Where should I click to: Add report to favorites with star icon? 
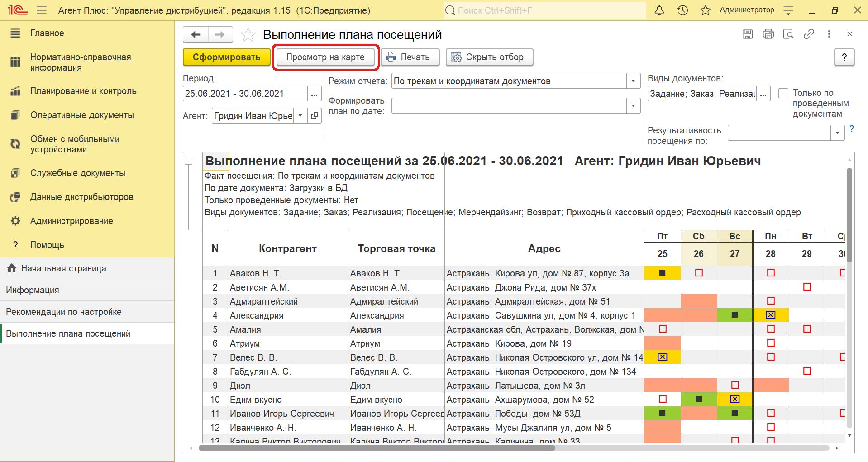(x=248, y=34)
